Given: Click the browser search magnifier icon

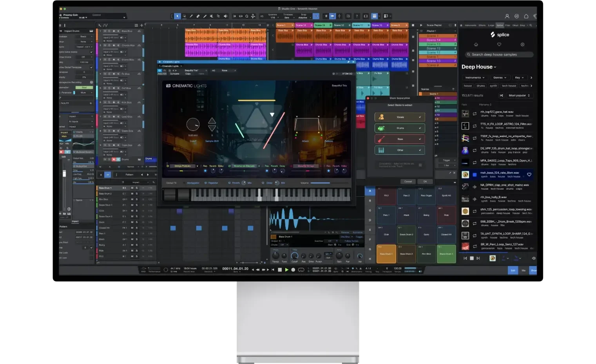Looking at the screenshot, I should (x=531, y=25).
